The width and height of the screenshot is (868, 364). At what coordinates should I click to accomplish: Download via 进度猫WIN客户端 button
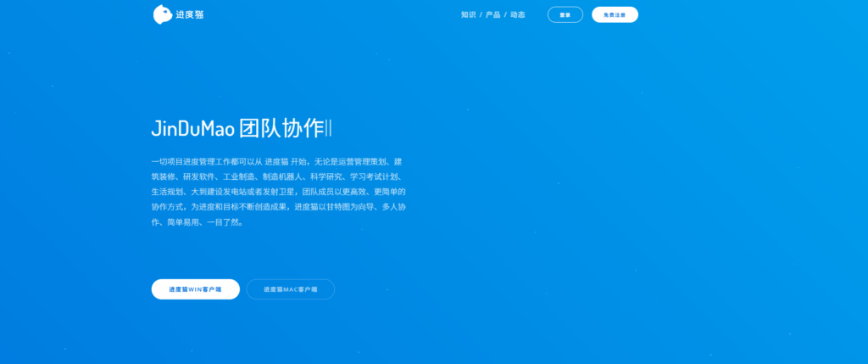click(x=195, y=289)
